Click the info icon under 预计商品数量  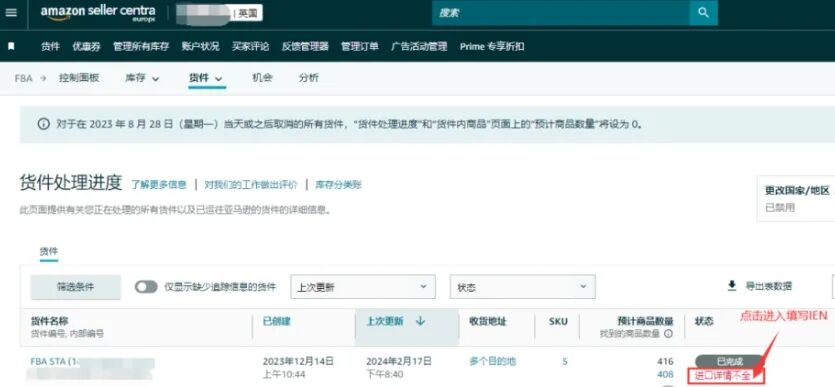coord(668,334)
